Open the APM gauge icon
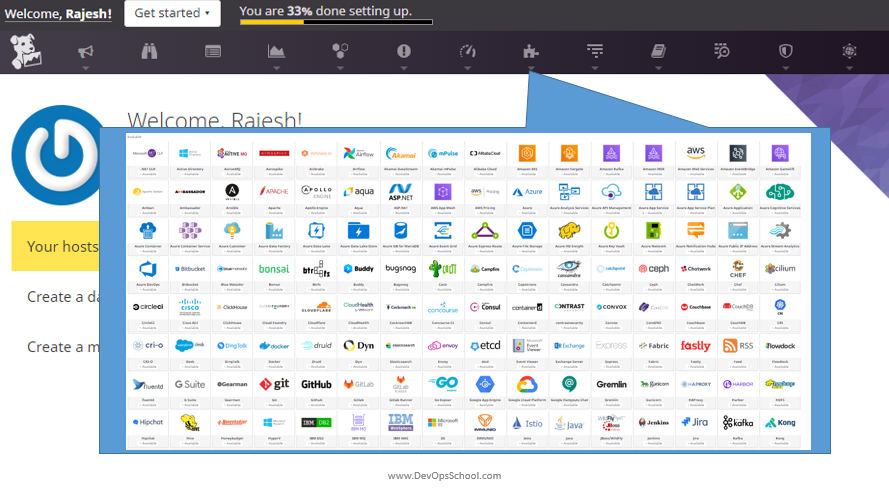Image resolution: width=889 pixels, height=494 pixels. click(x=467, y=51)
